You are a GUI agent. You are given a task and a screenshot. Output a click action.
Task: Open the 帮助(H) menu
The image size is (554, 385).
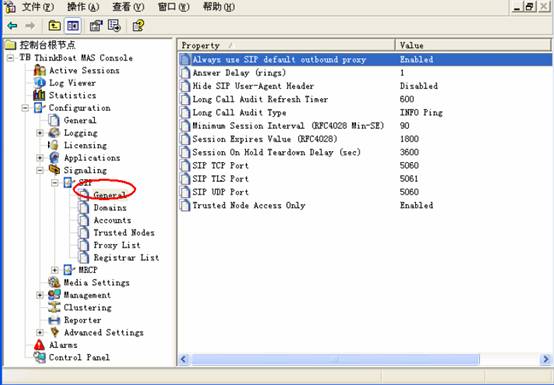[x=219, y=7]
